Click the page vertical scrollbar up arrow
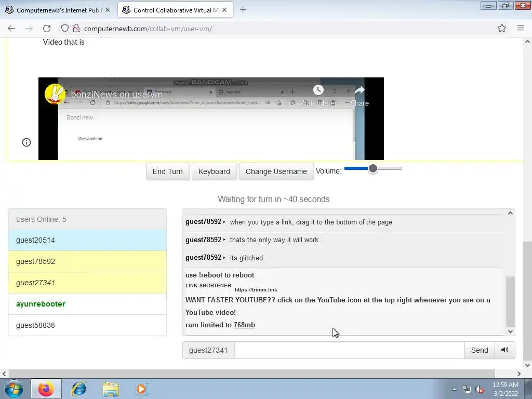 point(527,42)
